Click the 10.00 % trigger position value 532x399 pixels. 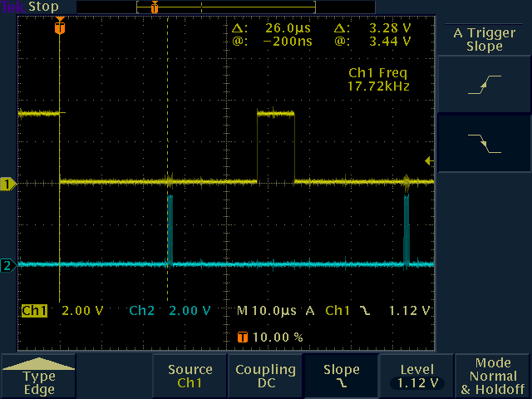(x=278, y=337)
